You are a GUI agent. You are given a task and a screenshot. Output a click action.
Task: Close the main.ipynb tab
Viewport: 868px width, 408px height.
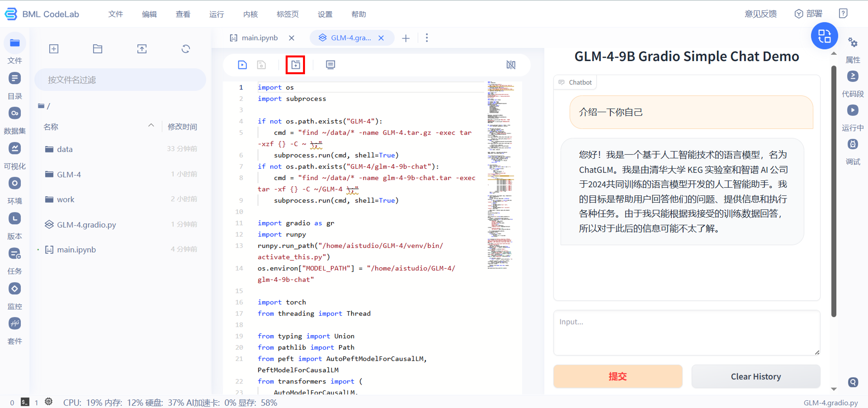click(x=291, y=38)
